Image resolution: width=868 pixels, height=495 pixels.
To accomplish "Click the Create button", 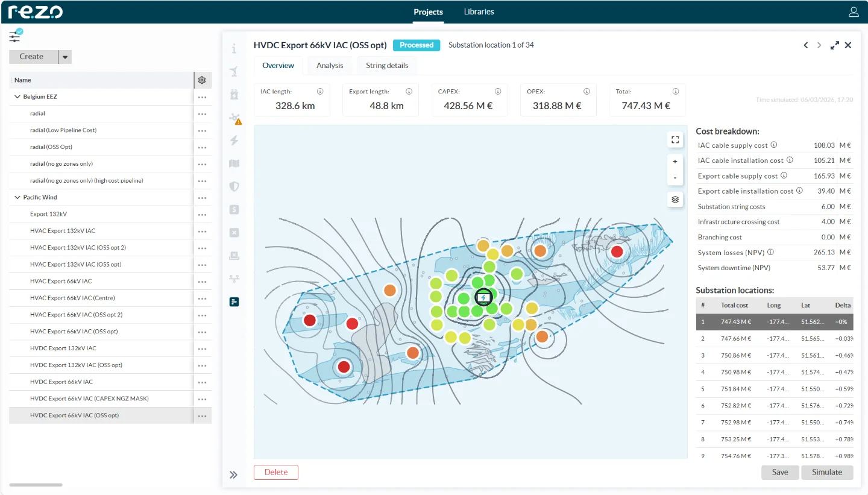I will point(31,57).
